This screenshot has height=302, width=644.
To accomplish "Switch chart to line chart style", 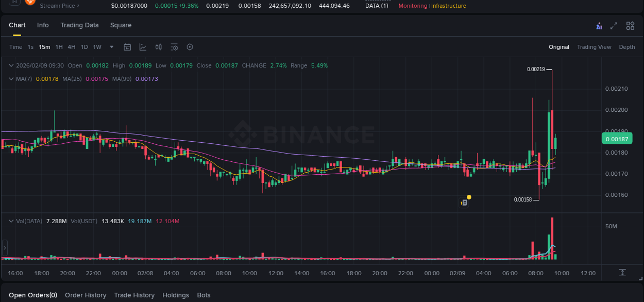I will click(x=143, y=47).
